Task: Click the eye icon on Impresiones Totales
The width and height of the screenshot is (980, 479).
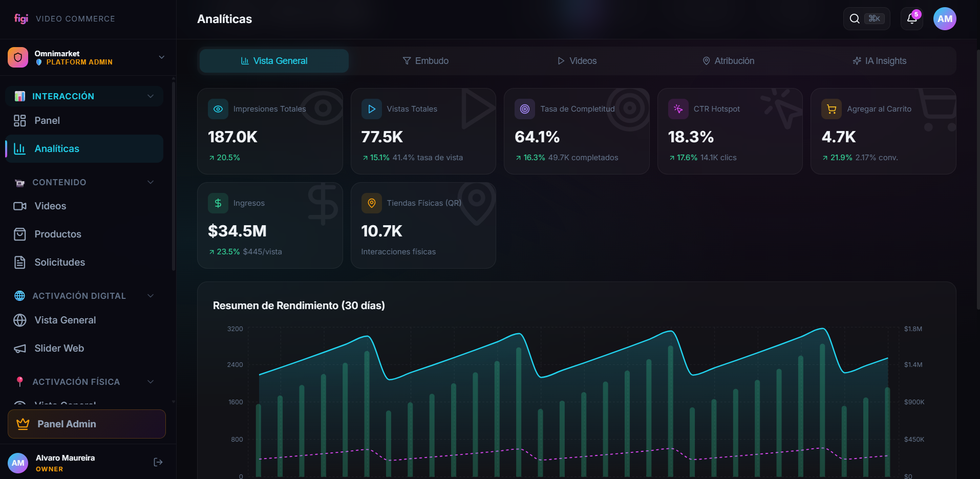Action: pyautogui.click(x=218, y=109)
